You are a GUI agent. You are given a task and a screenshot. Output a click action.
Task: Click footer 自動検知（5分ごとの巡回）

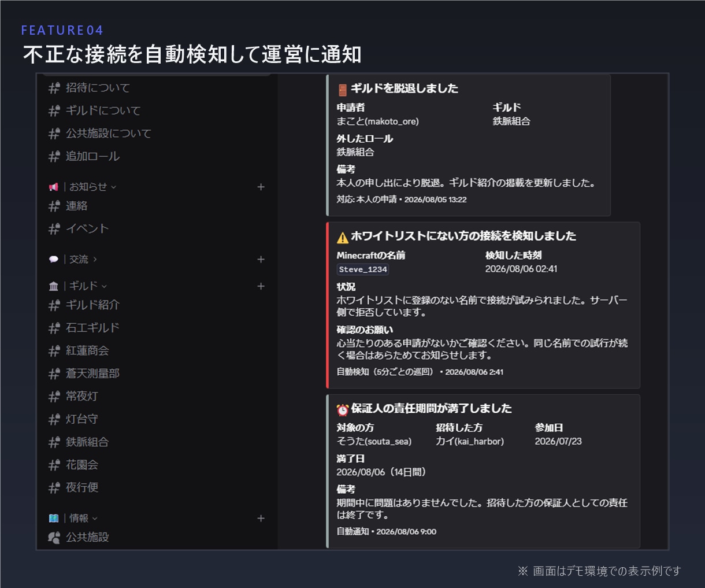point(385,372)
